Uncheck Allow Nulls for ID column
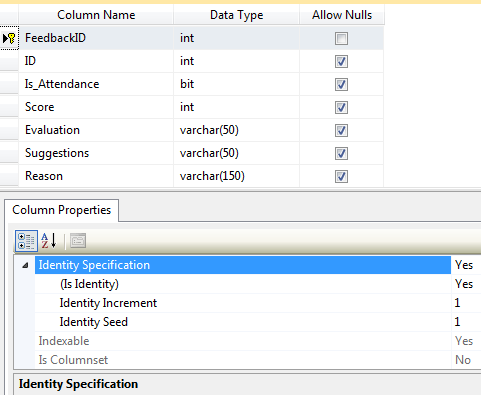This screenshot has height=395, width=481. click(341, 61)
